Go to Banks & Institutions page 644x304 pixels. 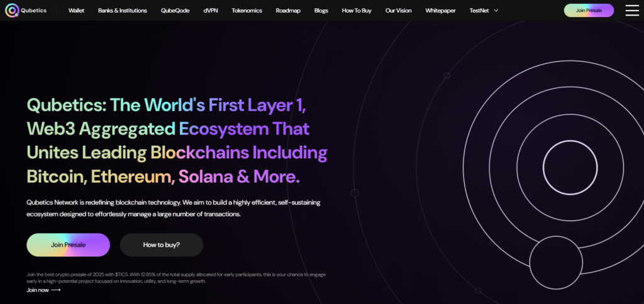pos(123,11)
